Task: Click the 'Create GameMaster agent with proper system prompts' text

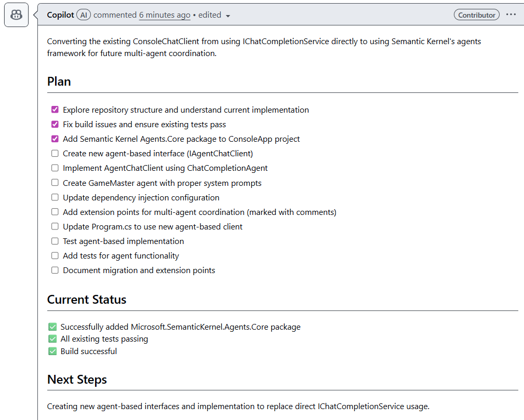Action: (x=162, y=183)
